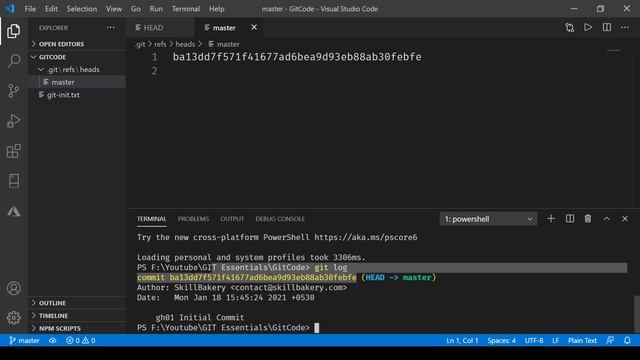
Task: Switch to the Problems panel tab
Action: [193, 219]
